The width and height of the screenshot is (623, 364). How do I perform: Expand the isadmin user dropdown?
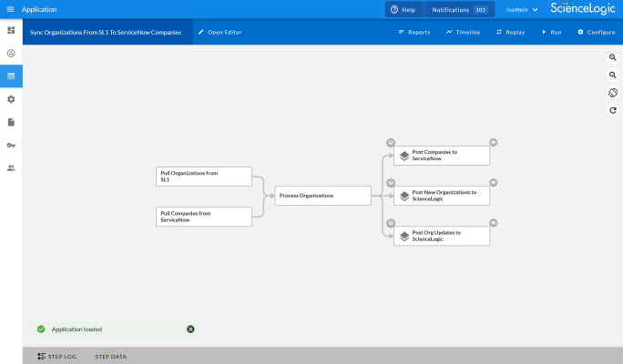[x=522, y=9]
